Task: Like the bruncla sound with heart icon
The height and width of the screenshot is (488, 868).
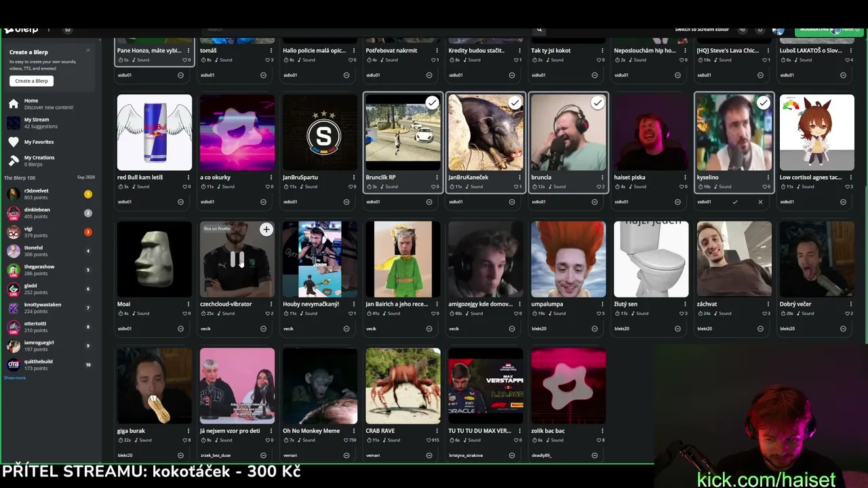Action: click(x=598, y=186)
